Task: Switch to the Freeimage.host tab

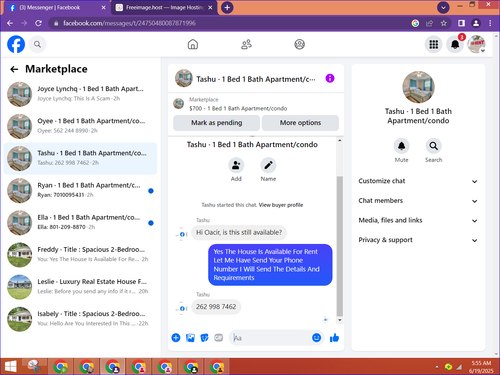Action: 164,8
